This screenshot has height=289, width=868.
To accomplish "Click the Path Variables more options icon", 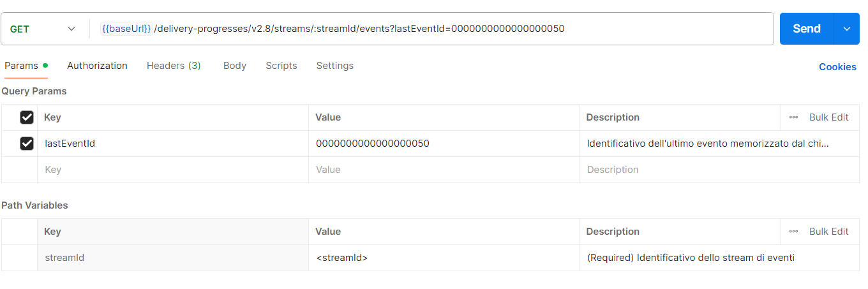I will pos(793,232).
